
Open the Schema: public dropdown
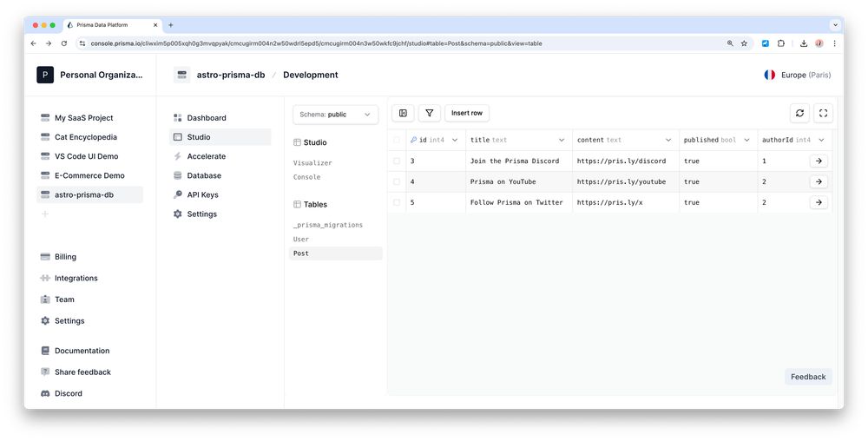pos(335,115)
